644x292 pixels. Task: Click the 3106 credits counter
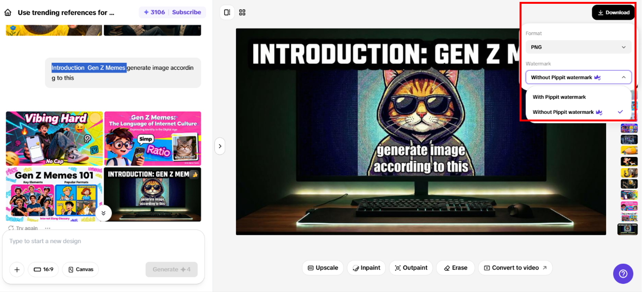tap(154, 12)
